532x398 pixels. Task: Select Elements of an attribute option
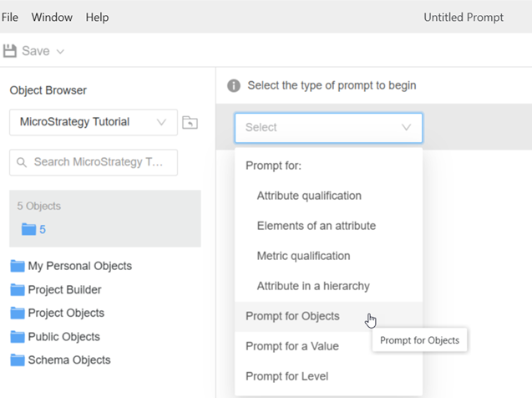316,226
